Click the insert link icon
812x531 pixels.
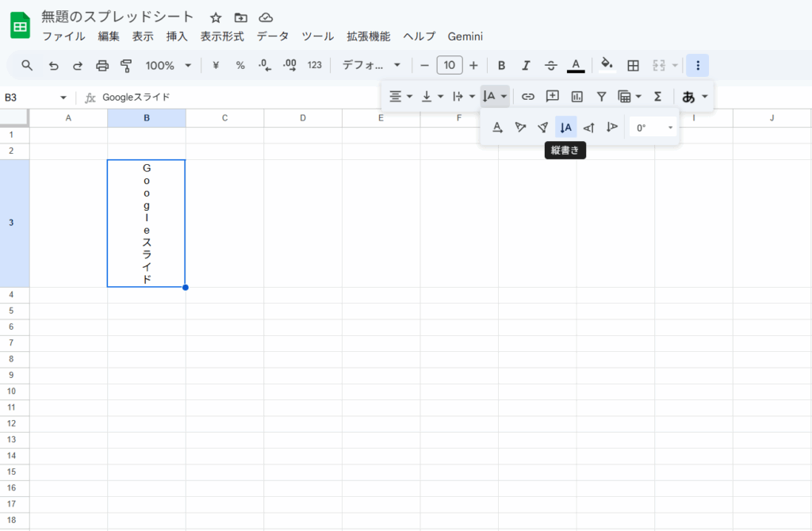528,97
